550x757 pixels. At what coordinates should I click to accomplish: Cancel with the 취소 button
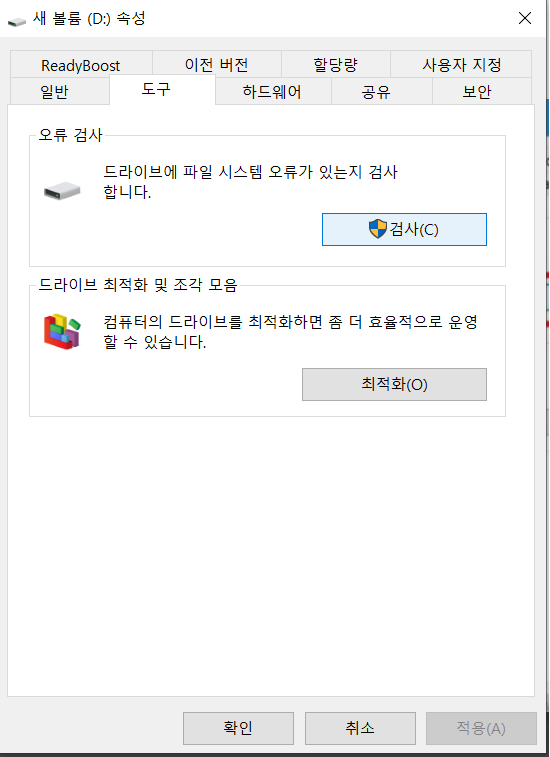pyautogui.click(x=360, y=728)
